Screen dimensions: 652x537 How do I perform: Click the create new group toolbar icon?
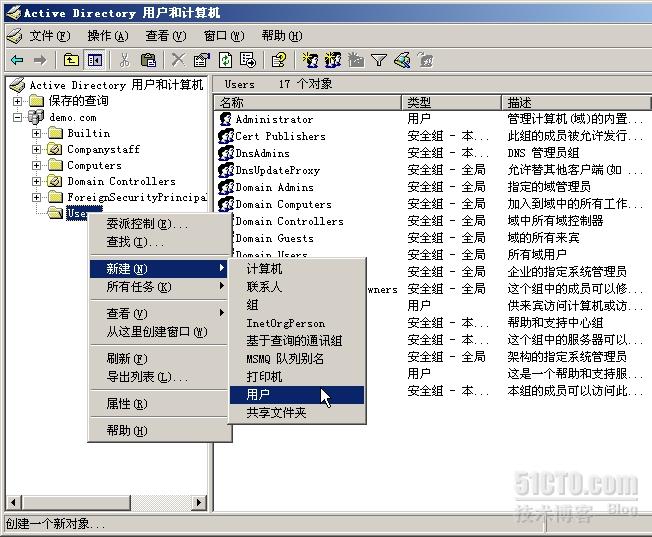click(333, 60)
